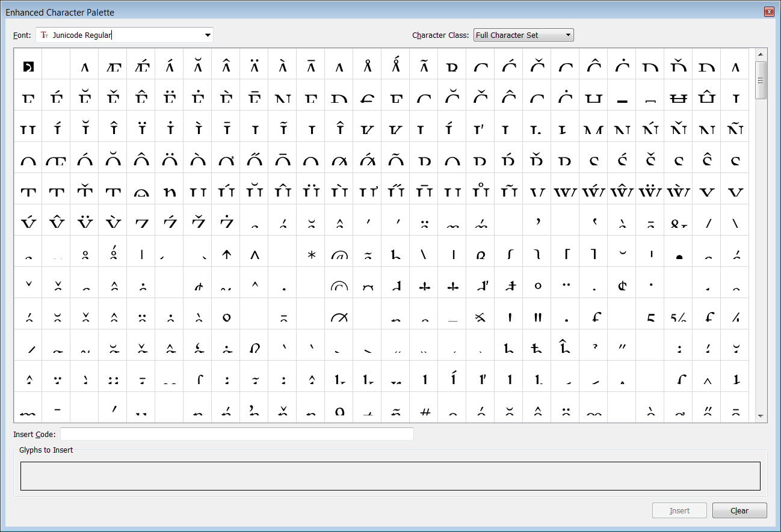This screenshot has width=781, height=532.
Task: Choose the @ symbol glyph
Action: (339, 254)
